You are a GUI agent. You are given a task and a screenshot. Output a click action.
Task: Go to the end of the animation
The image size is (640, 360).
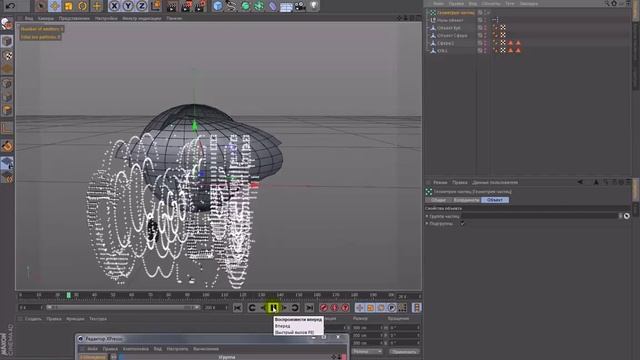(309, 308)
